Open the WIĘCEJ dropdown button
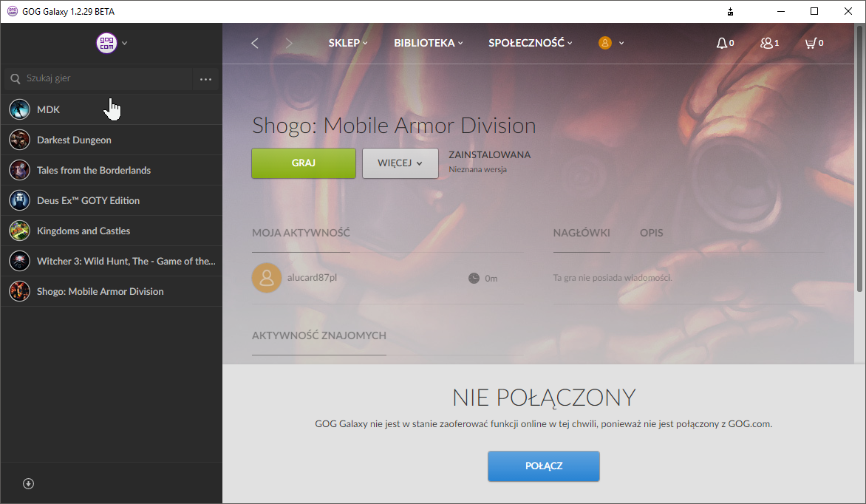Viewport: 866px width, 504px height. pos(400,163)
